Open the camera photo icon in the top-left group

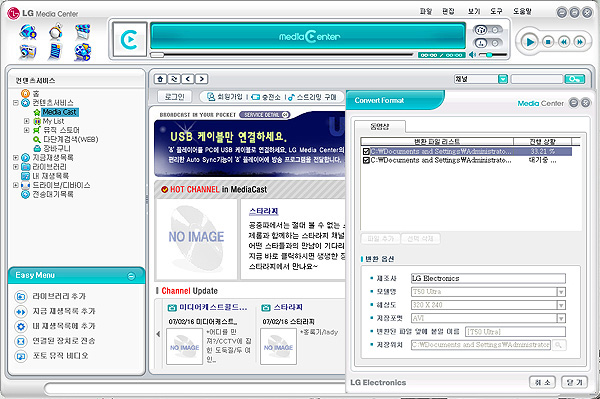pyautogui.click(x=28, y=51)
